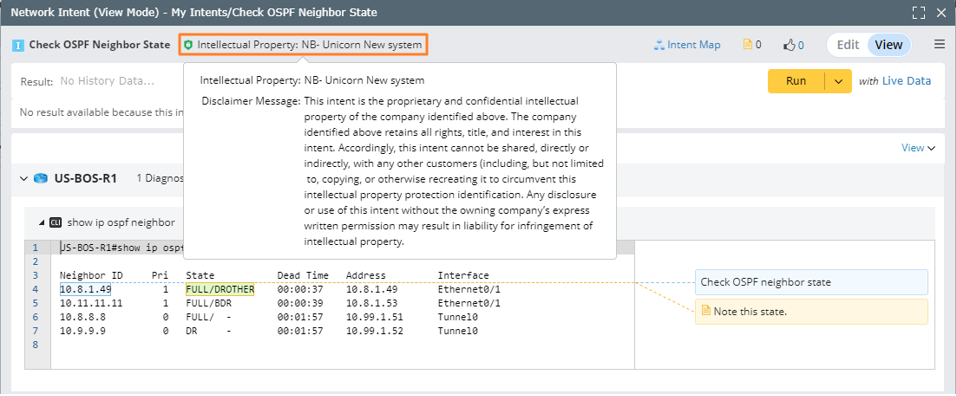Click the US-BOS-R1 router device icon
This screenshot has height=396, width=956.
tap(41, 179)
